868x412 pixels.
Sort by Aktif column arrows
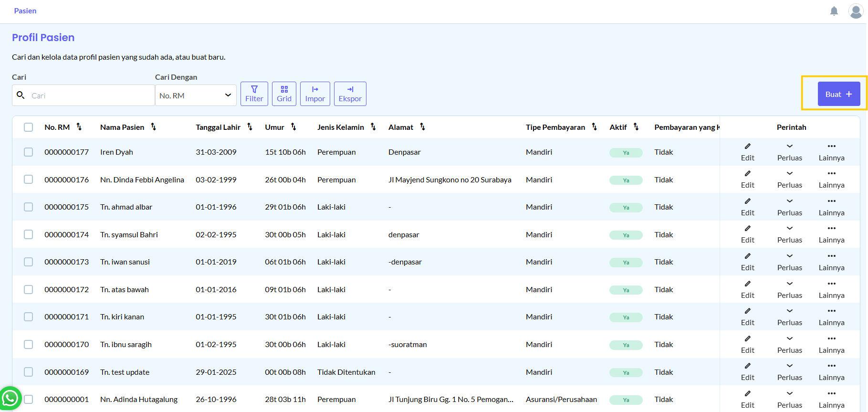point(636,127)
